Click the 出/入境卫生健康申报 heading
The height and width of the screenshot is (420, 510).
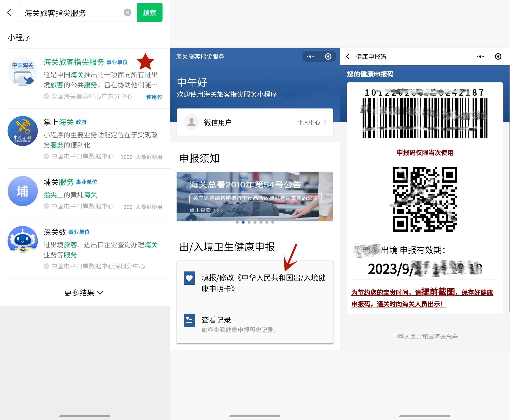[227, 247]
